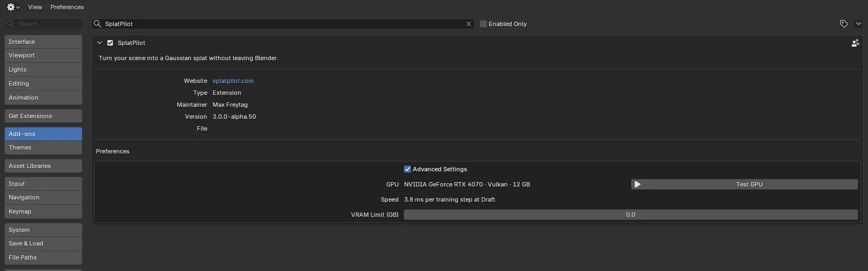The width and height of the screenshot is (868, 271).
Task: Focus the sidebar Search field
Action: click(43, 24)
